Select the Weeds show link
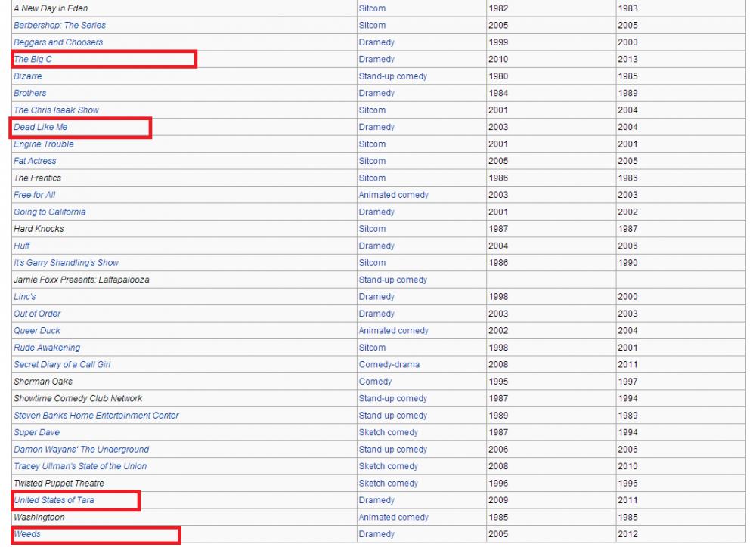This screenshot has width=756, height=547. click(x=27, y=534)
